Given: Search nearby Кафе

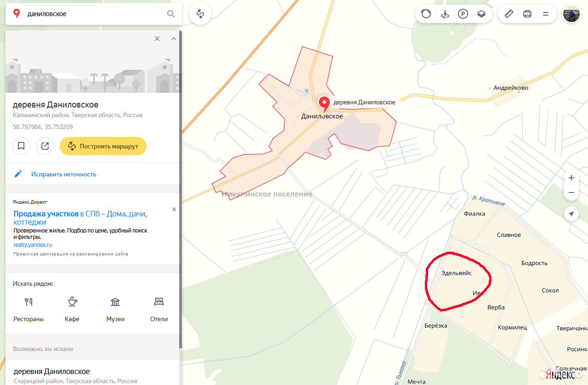Looking at the screenshot, I should [x=72, y=309].
